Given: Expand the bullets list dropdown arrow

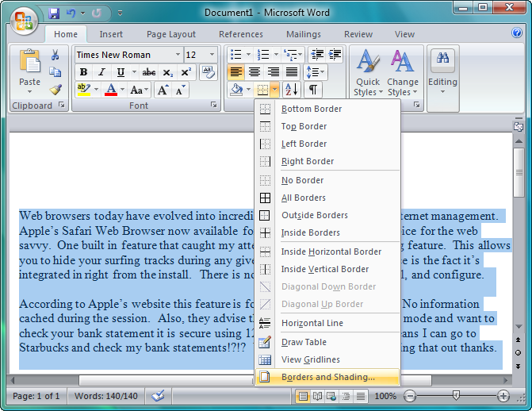Looking at the screenshot, I should coord(248,54).
